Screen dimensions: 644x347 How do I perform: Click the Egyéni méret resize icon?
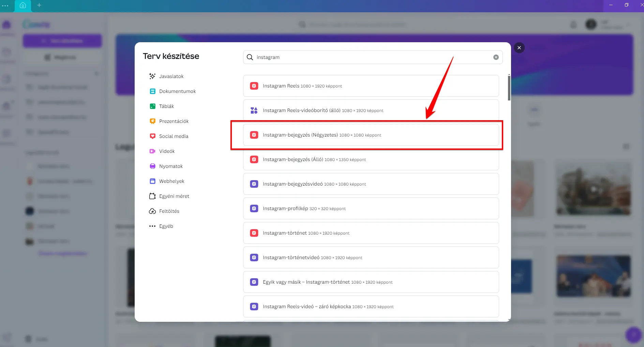[x=152, y=196]
